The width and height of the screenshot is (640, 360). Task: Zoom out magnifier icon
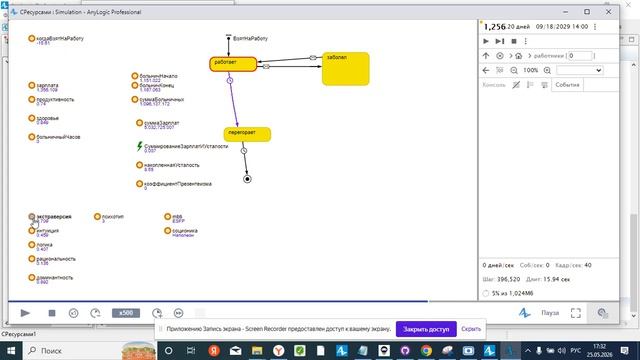point(514,70)
